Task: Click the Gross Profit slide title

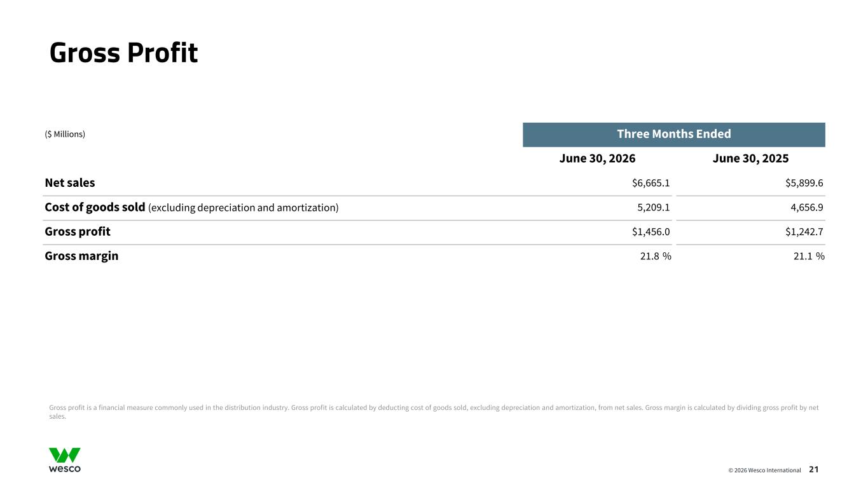Action: (124, 53)
